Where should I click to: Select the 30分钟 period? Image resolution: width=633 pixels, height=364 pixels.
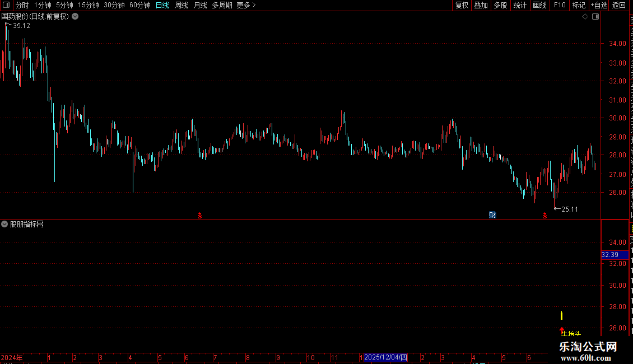[114, 5]
